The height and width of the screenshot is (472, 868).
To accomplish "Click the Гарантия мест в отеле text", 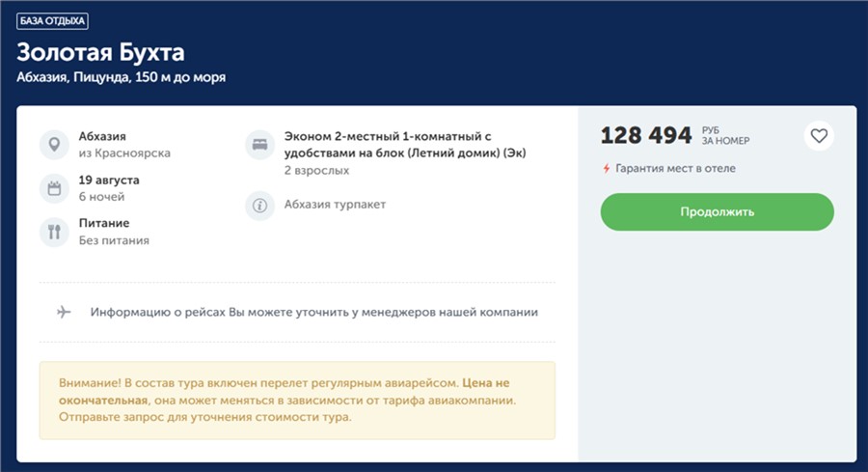I will tap(675, 169).
